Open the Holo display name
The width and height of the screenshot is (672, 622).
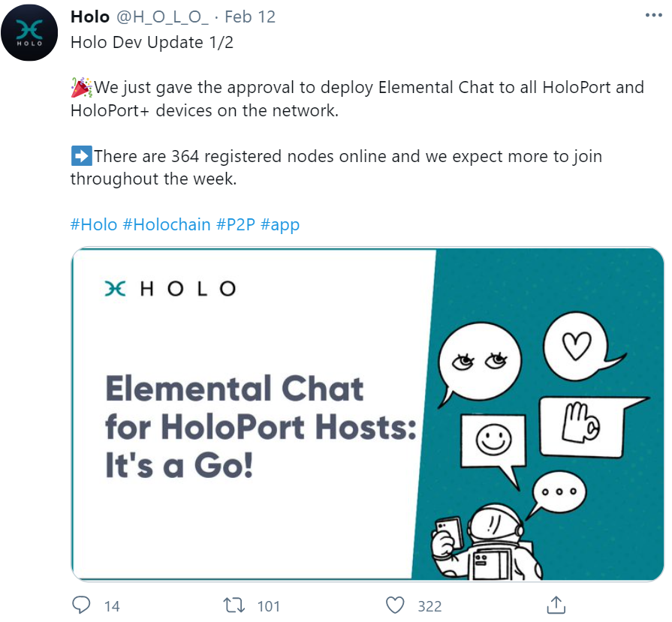(x=90, y=17)
